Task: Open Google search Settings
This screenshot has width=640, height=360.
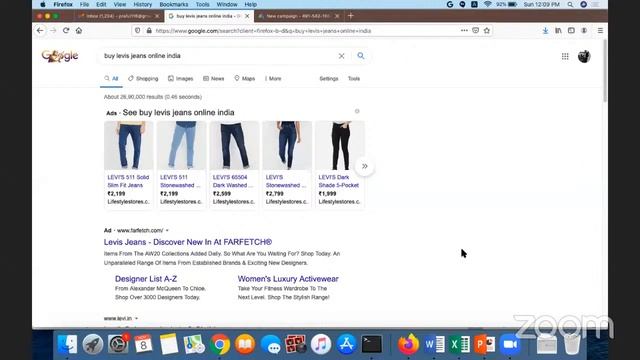Action: click(329, 78)
